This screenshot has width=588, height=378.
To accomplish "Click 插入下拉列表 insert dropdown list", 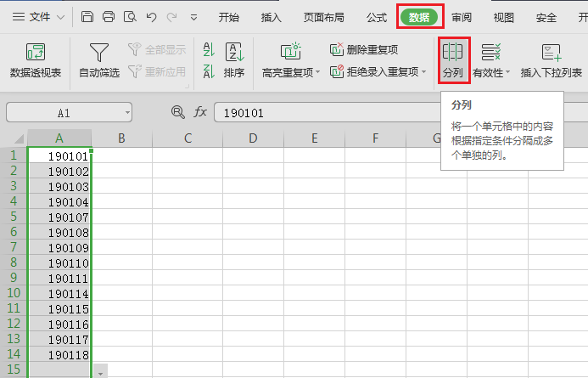I will (x=551, y=60).
